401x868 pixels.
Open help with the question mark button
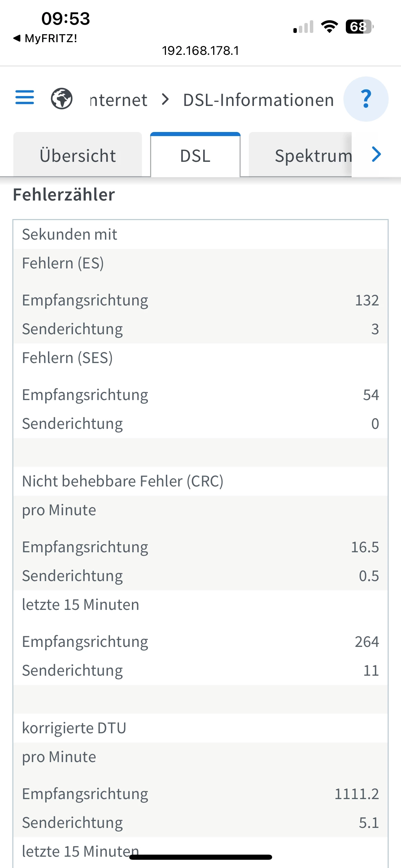pos(366,99)
